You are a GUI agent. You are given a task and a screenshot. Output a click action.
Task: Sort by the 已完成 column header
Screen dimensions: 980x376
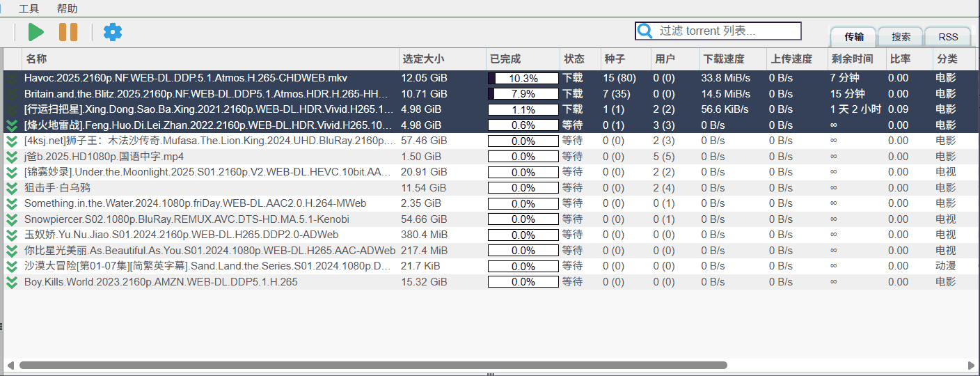click(523, 59)
